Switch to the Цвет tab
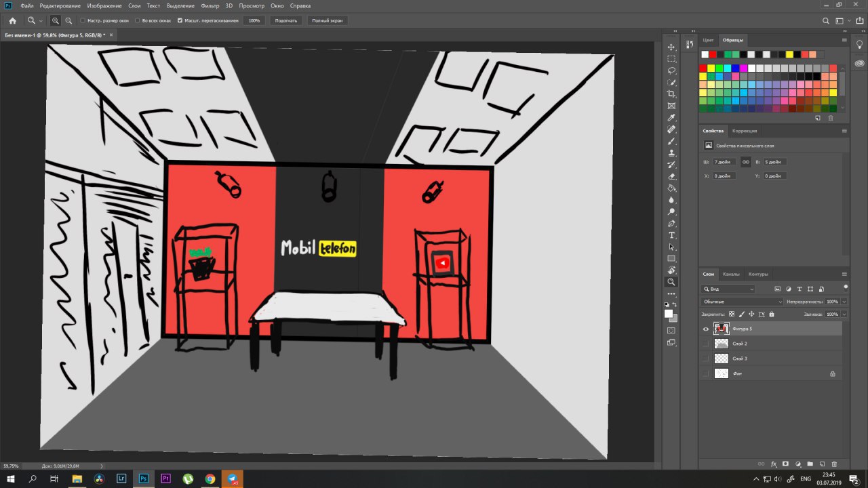The height and width of the screenshot is (488, 868). [708, 40]
